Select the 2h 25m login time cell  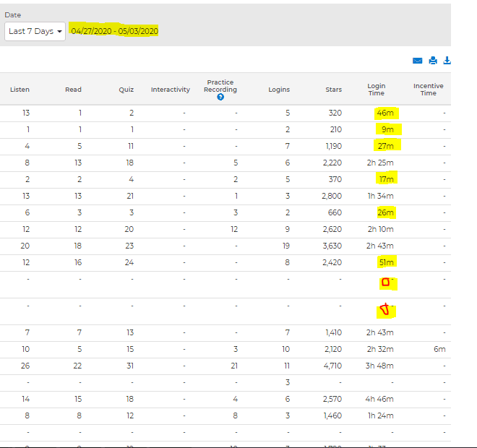[380, 163]
